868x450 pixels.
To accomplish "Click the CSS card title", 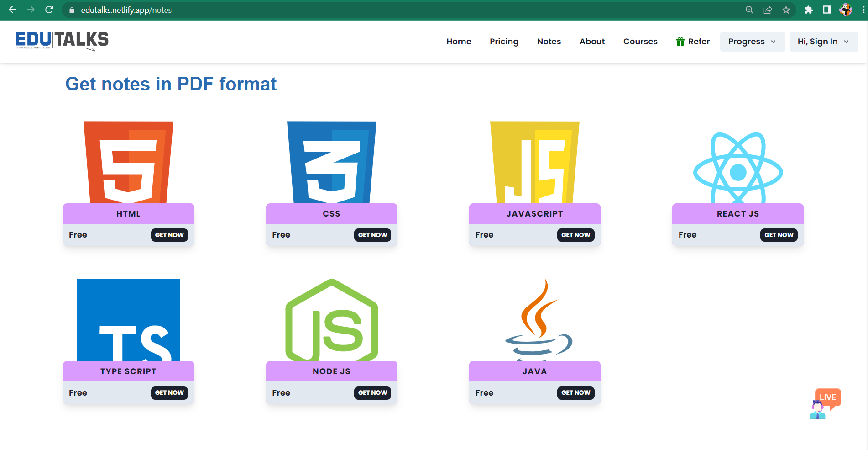I will [x=331, y=214].
